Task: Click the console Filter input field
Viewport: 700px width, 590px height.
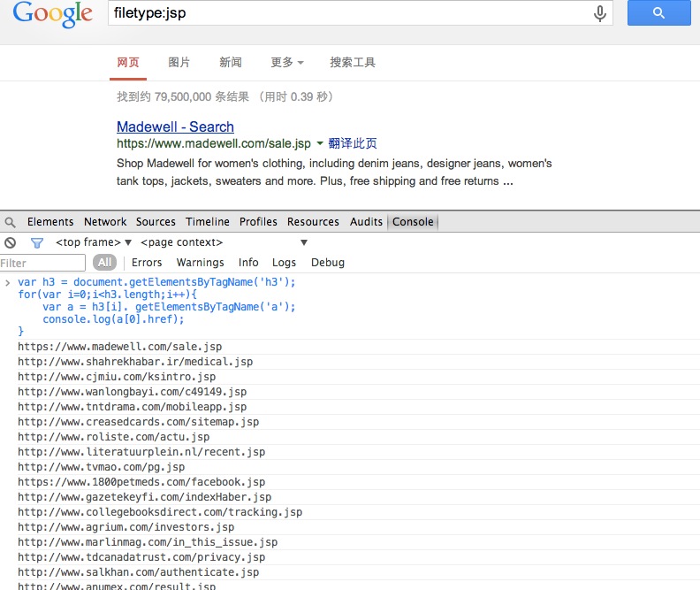Action: pyautogui.click(x=42, y=263)
